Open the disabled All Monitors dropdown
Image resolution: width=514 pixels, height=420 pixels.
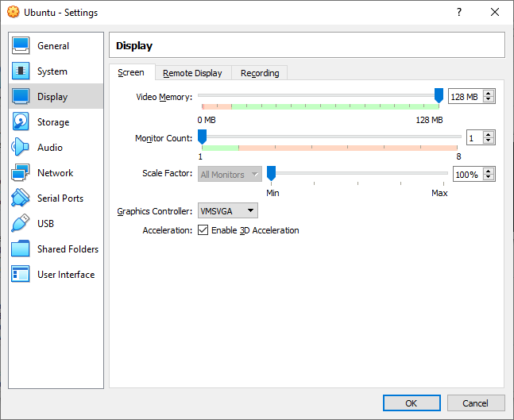coord(230,175)
